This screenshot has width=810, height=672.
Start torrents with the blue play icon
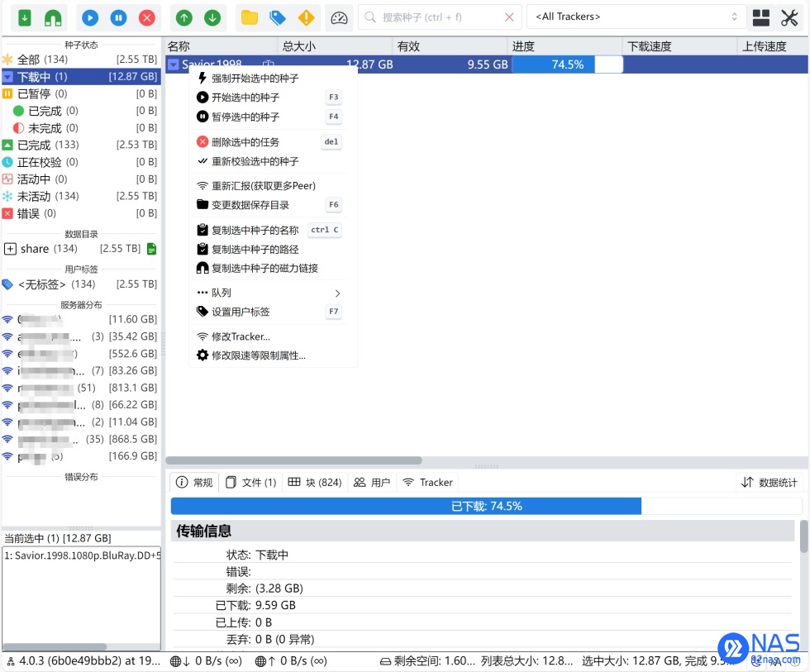coord(90,17)
